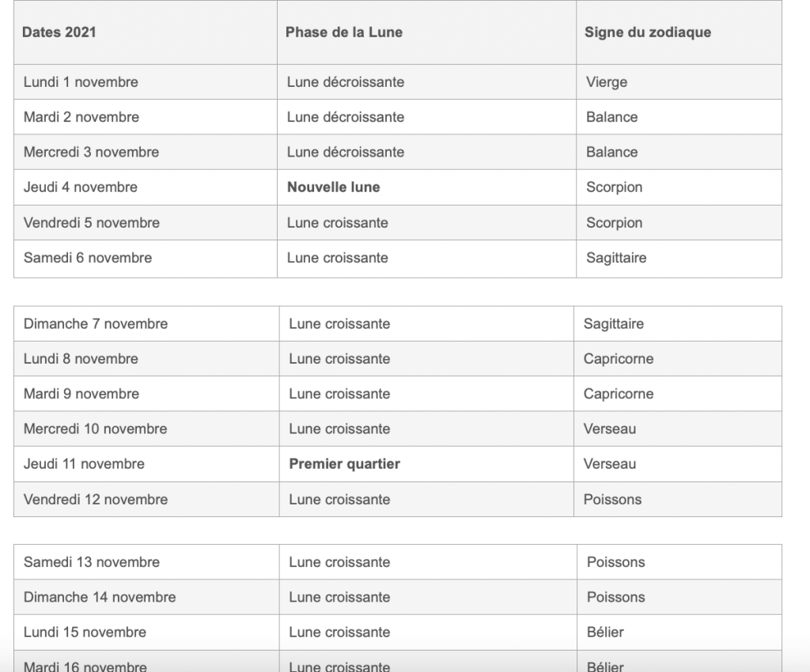Select the "Samedi 13 novembre" date cell
The width and height of the screenshot is (810, 672).
pos(92,562)
